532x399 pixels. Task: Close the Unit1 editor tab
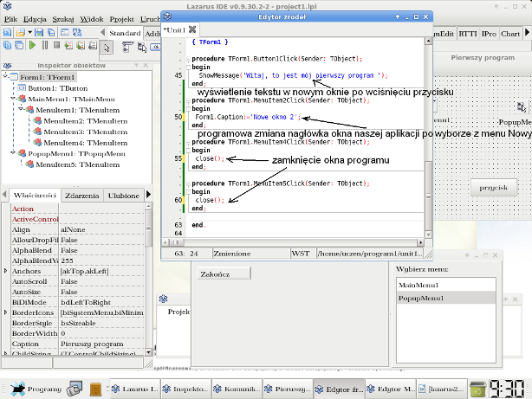pos(192,29)
